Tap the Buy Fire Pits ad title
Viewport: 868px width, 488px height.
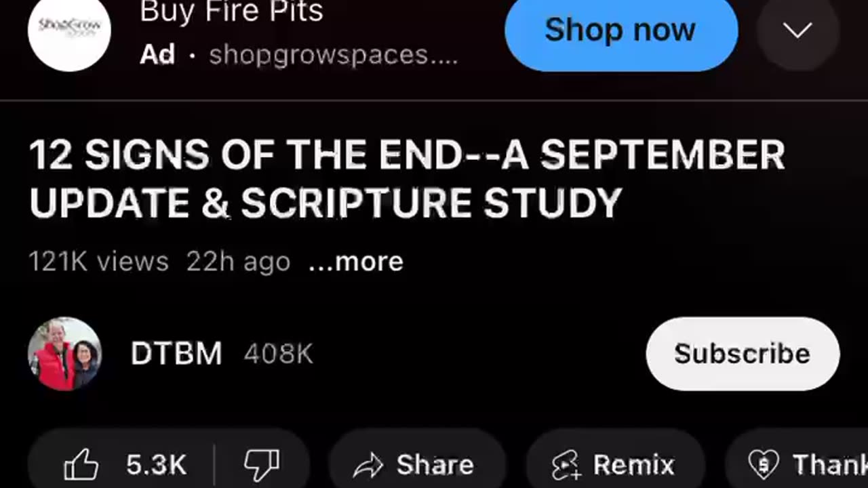tap(231, 12)
